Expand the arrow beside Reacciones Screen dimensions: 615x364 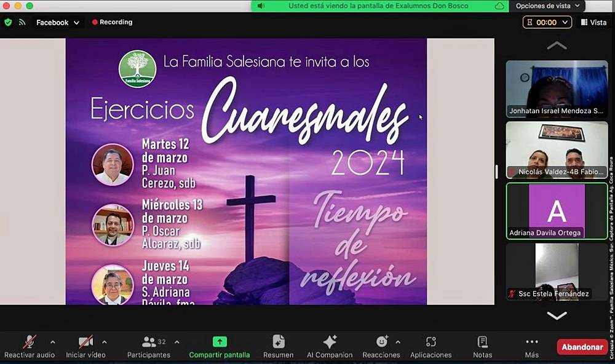(398, 342)
